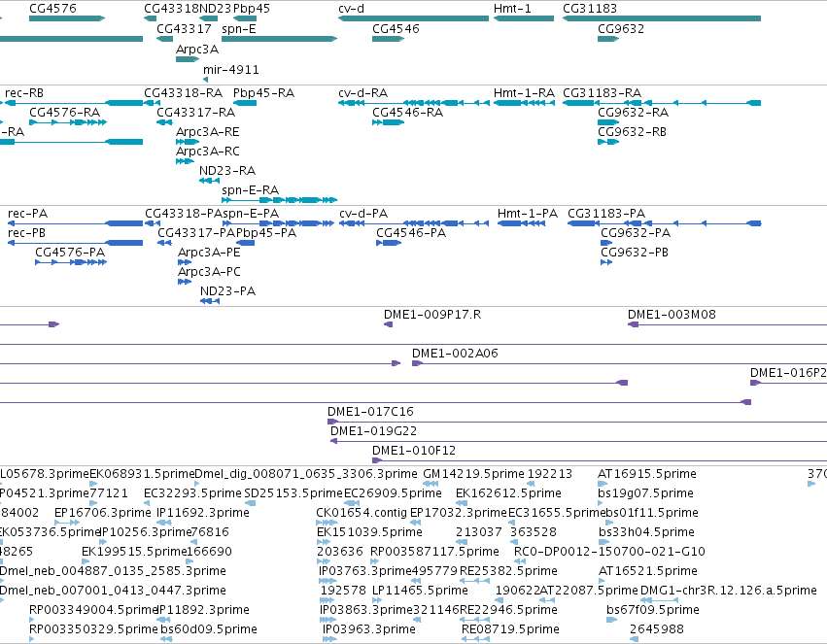Click the DME1-016P2 label text
Image resolution: width=827 pixels, height=644 pixels.
coord(788,373)
